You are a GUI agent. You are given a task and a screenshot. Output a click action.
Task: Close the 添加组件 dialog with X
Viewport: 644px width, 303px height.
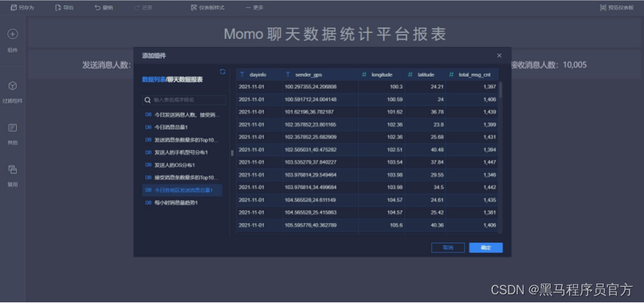click(x=499, y=56)
